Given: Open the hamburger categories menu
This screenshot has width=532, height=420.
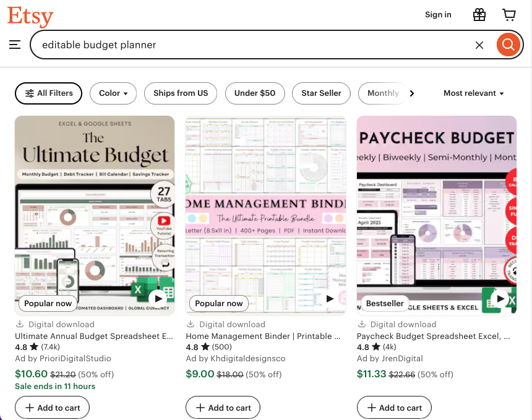Looking at the screenshot, I should (x=15, y=45).
